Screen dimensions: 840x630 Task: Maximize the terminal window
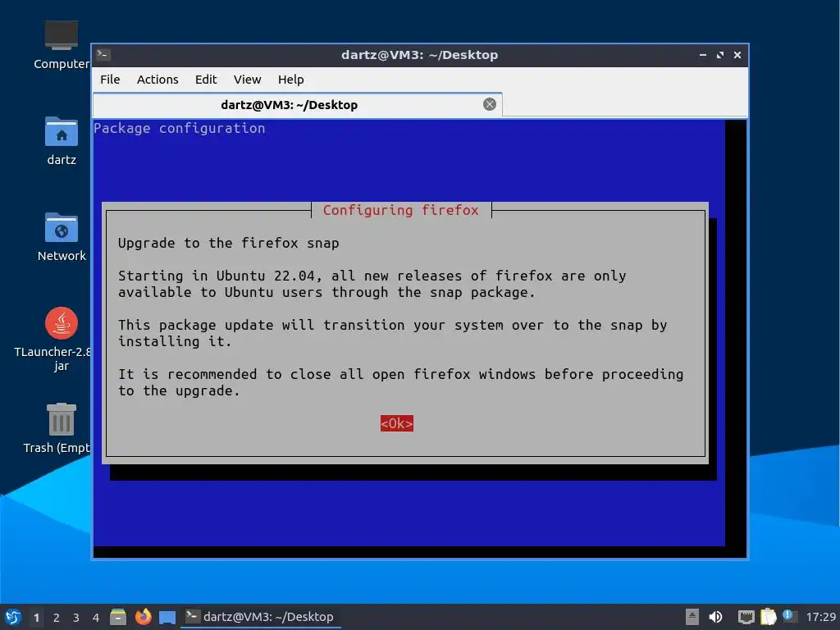pyautogui.click(x=720, y=55)
